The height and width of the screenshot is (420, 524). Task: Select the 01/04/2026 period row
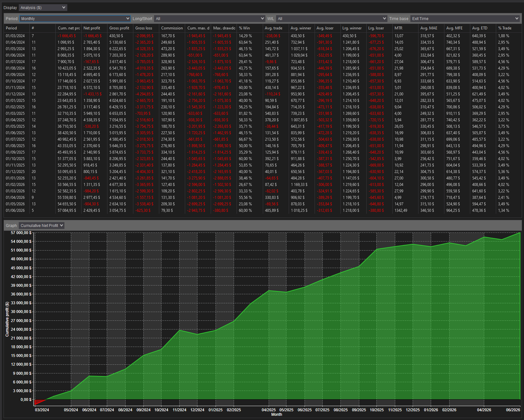point(262,198)
